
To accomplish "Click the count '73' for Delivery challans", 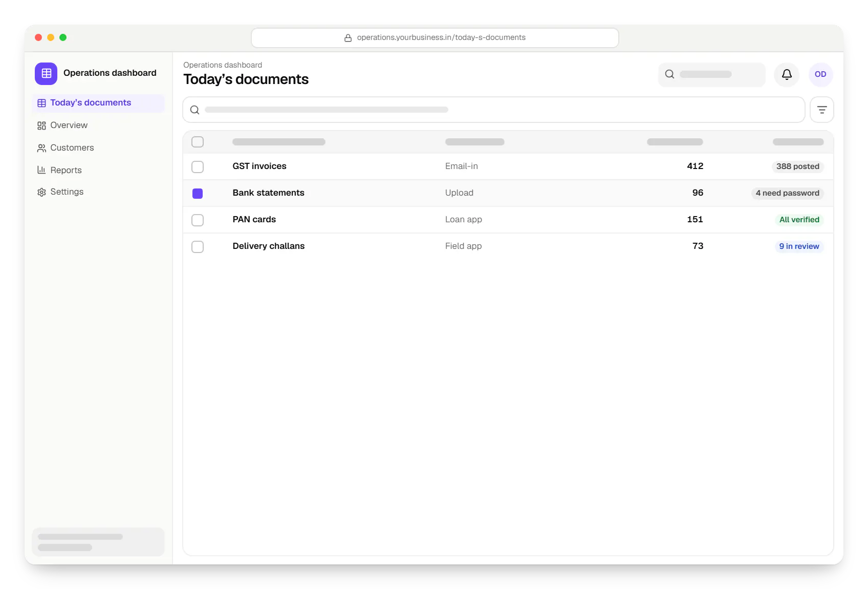I will click(x=698, y=246).
